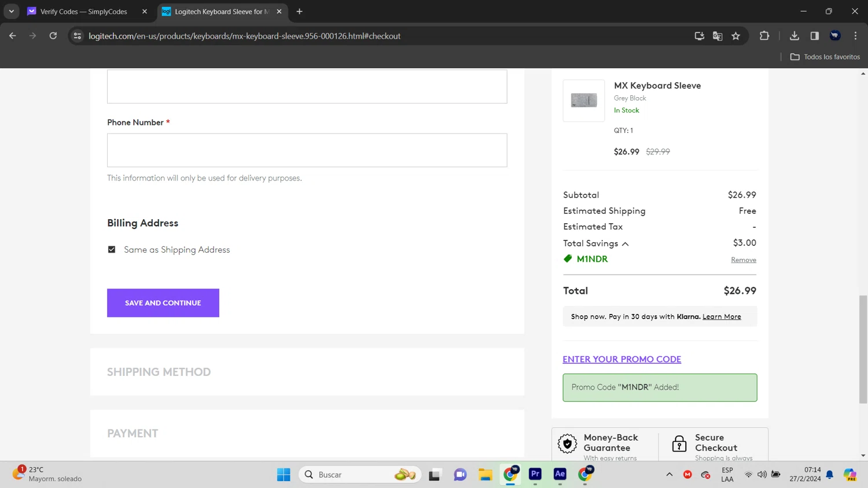
Task: Show the Chrome downloads panel
Action: (x=795, y=36)
